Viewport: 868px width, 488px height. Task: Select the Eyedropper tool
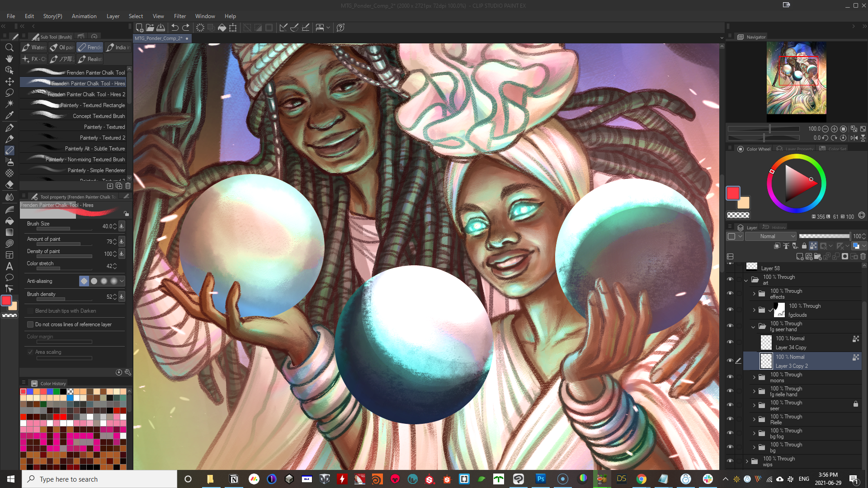pos(9,115)
